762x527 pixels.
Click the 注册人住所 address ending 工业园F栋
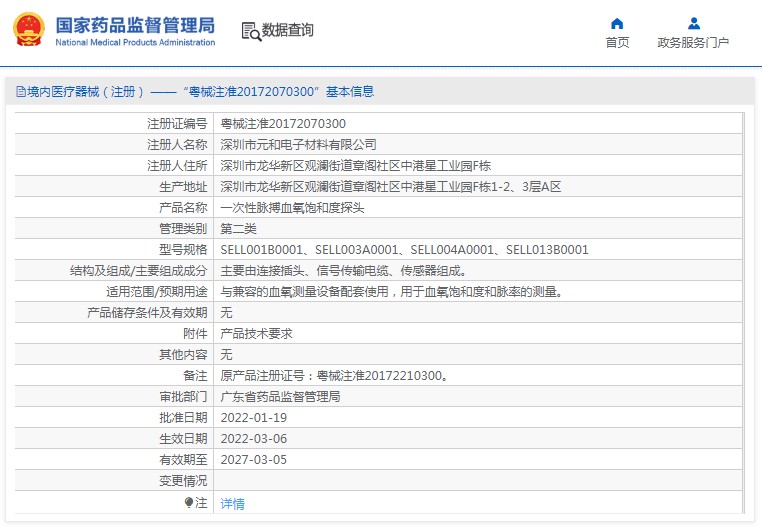coord(356,166)
